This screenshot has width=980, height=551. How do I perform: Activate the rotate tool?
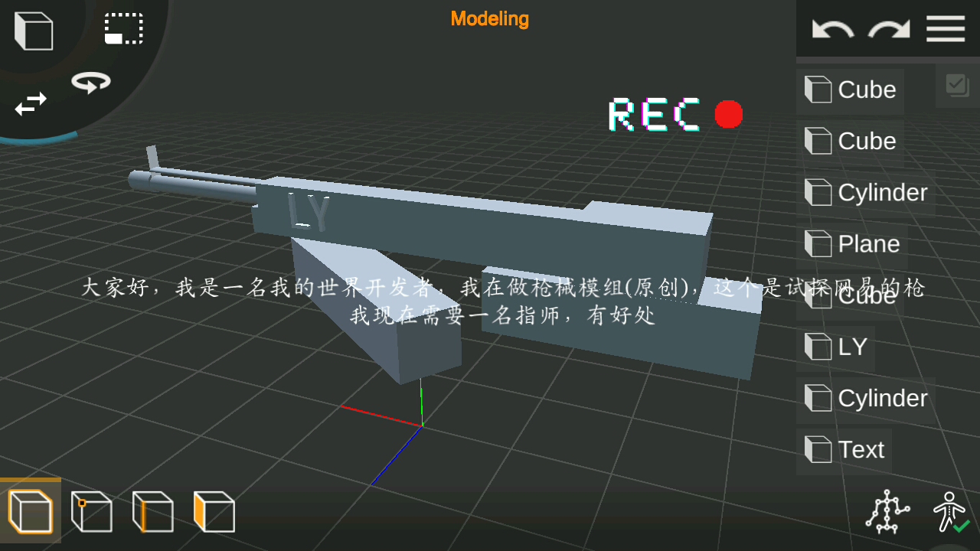point(90,82)
